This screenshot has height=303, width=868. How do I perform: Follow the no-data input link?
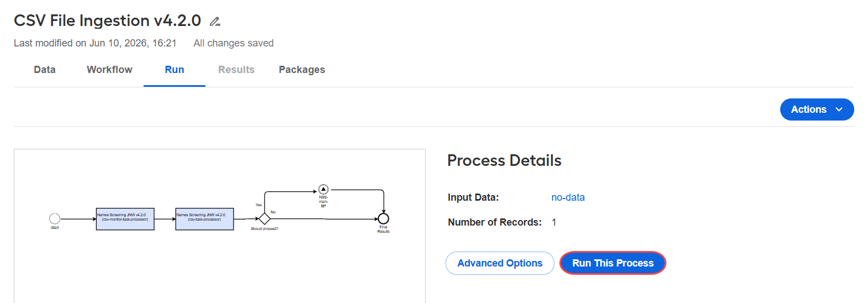[x=568, y=197]
